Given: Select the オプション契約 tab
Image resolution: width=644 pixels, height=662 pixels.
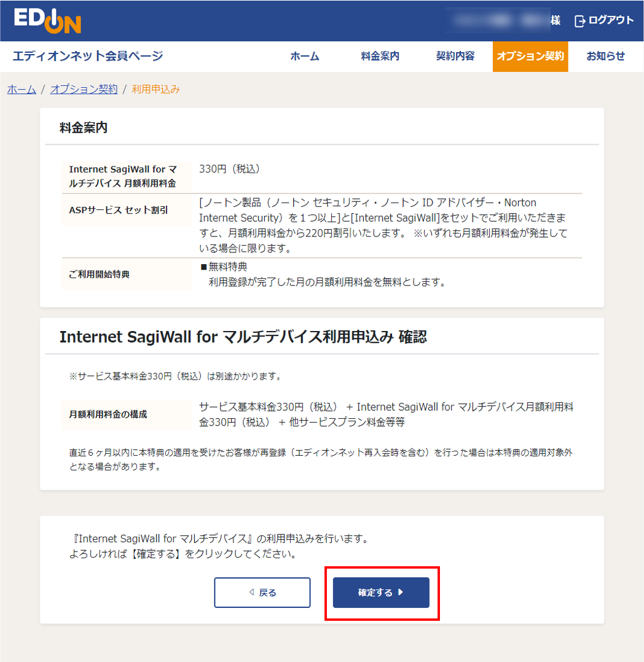Looking at the screenshot, I should click(x=530, y=56).
